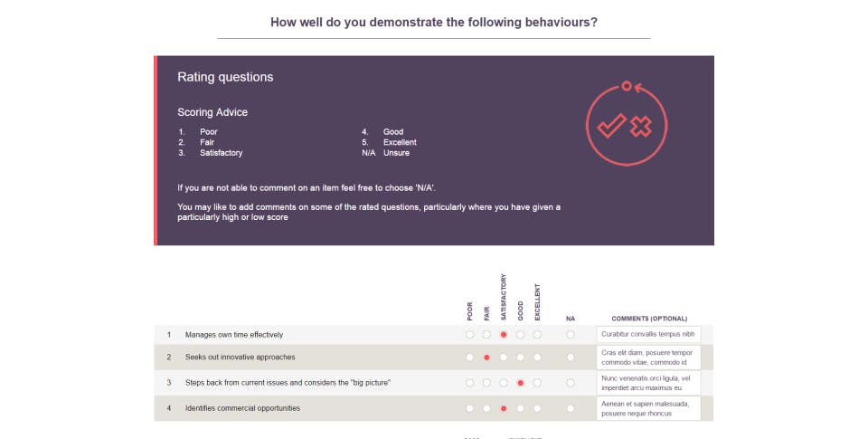Edit comment beginning 'Aenean et sapien'
This screenshot has width=868, height=439.
[x=648, y=408]
